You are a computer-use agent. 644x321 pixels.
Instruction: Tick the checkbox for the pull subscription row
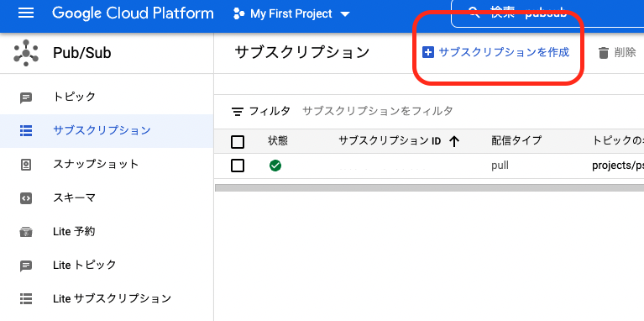[238, 166]
